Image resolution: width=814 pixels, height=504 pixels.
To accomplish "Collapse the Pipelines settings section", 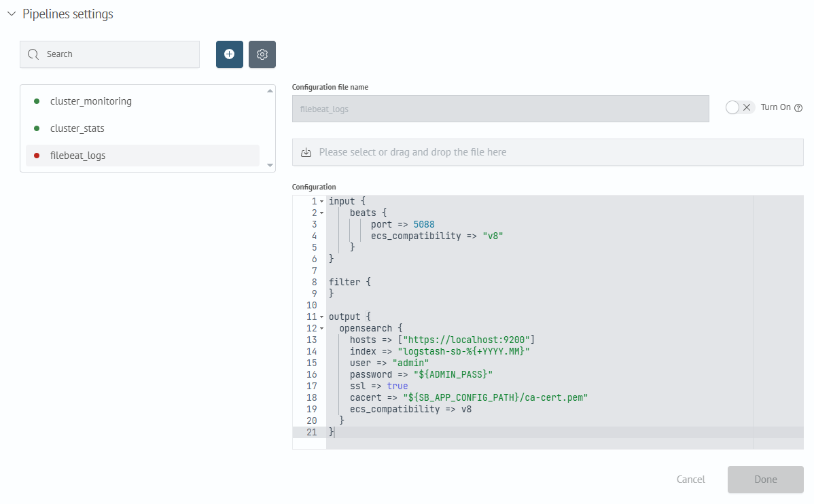I will click(x=12, y=14).
